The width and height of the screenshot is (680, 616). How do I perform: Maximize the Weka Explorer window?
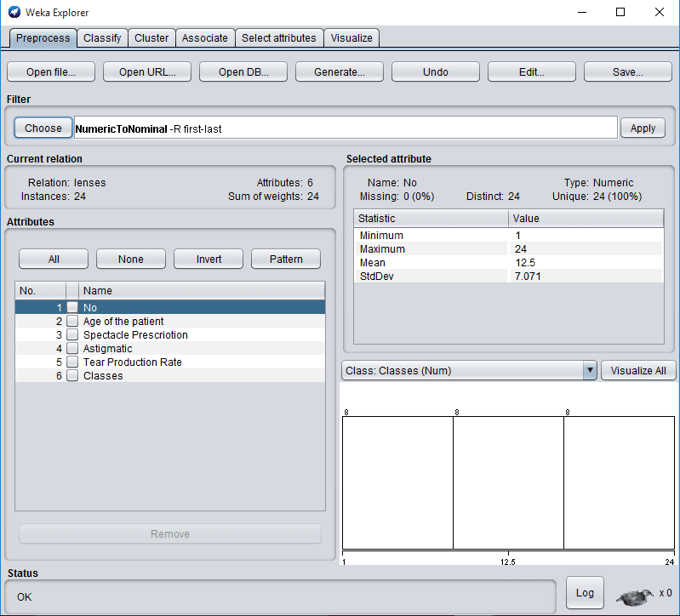pyautogui.click(x=620, y=12)
